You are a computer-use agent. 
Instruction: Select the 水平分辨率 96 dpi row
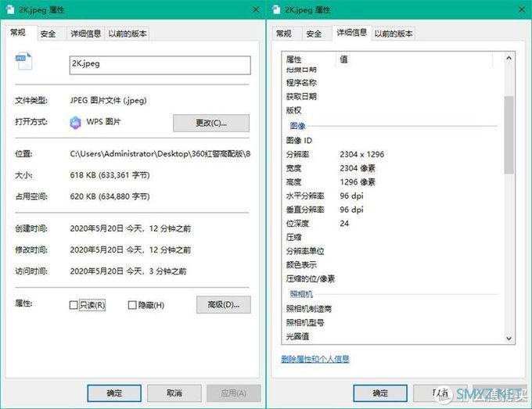pyautogui.click(x=393, y=196)
